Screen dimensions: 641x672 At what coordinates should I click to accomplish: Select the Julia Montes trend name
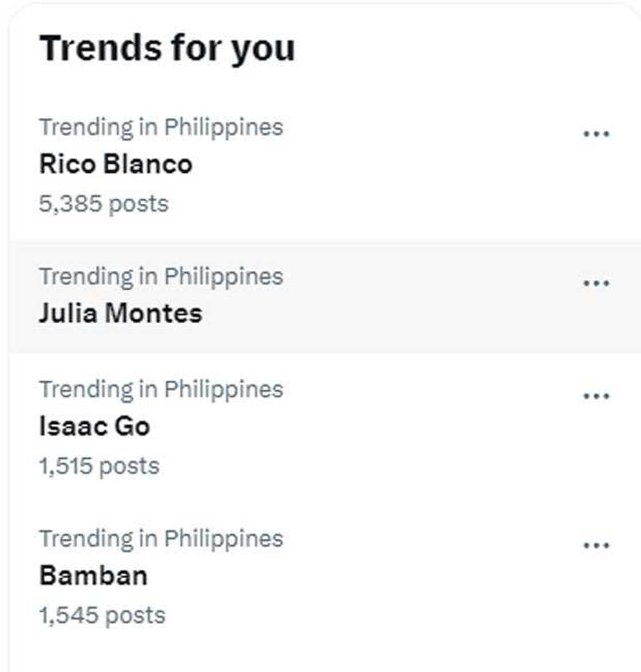click(x=121, y=313)
